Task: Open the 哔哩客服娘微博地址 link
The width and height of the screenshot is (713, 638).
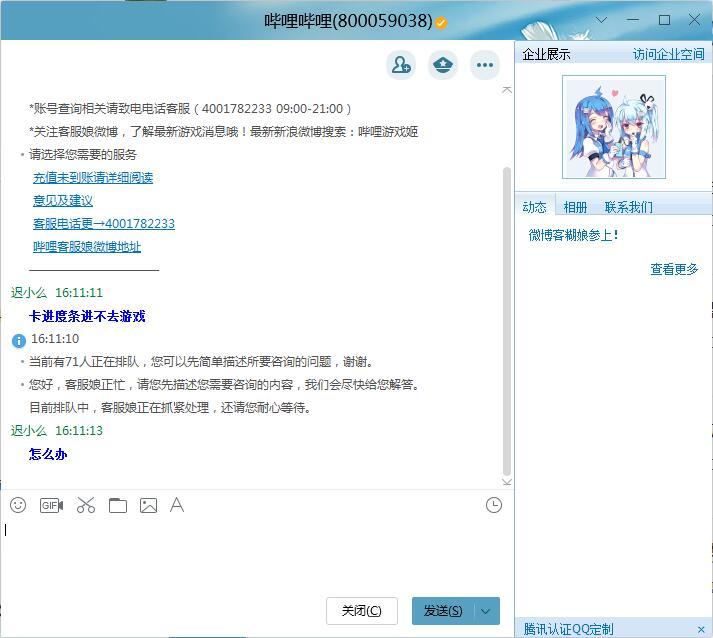Action: pos(87,247)
